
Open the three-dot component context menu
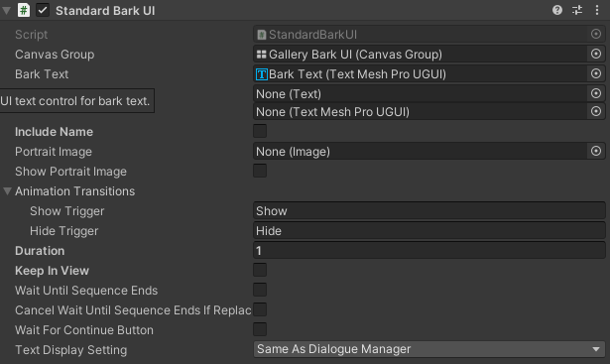point(597,10)
